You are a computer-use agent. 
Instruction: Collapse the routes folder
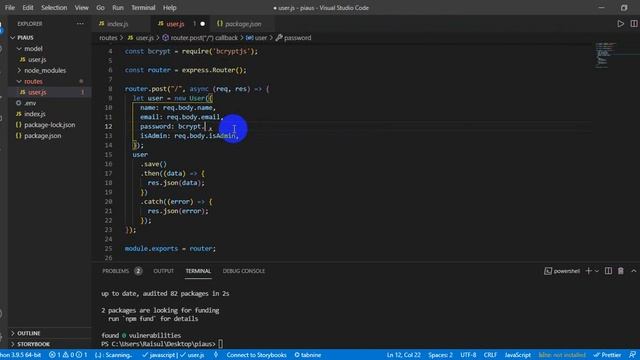coord(50,81)
